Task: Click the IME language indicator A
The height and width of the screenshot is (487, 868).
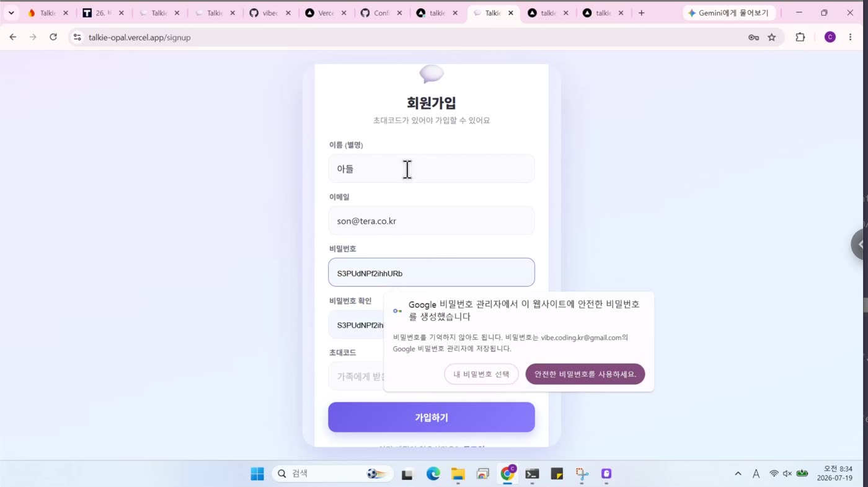Action: click(756, 474)
